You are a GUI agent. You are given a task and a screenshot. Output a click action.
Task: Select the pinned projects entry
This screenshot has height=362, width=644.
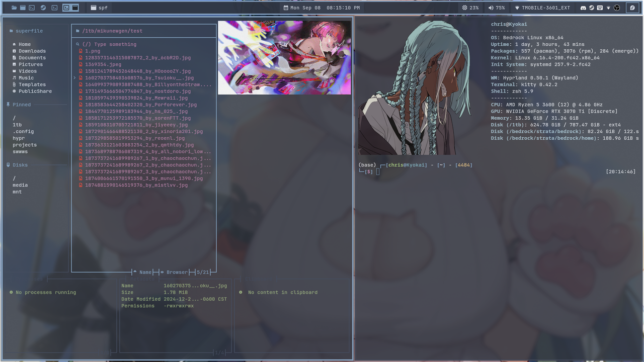pyautogui.click(x=25, y=145)
